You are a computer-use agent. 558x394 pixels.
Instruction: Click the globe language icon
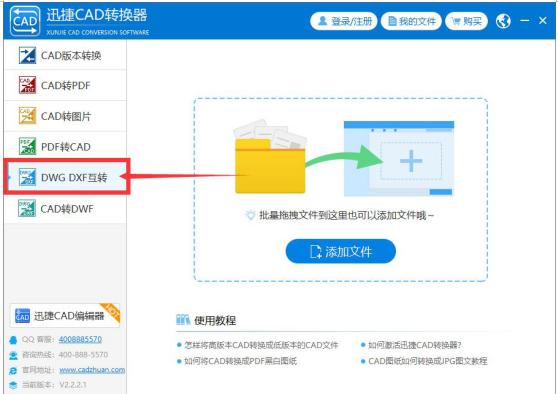504,21
